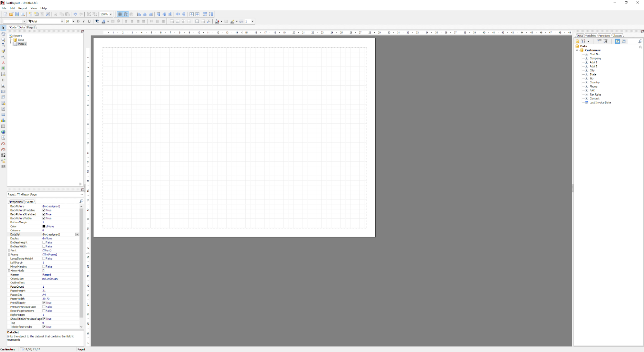The image size is (644, 352).
Task: Open the Arial font name dropdown
Action: pyautogui.click(x=62, y=21)
